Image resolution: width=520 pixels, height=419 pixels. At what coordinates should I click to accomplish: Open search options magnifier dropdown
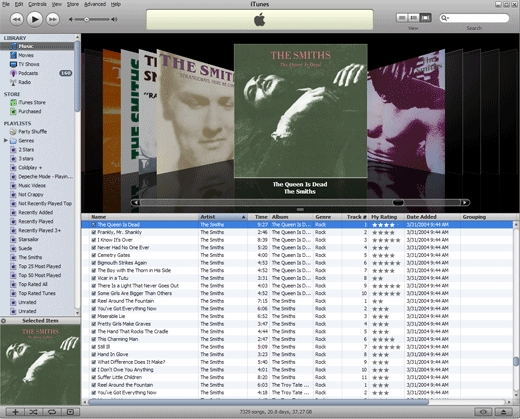pyautogui.click(x=445, y=18)
